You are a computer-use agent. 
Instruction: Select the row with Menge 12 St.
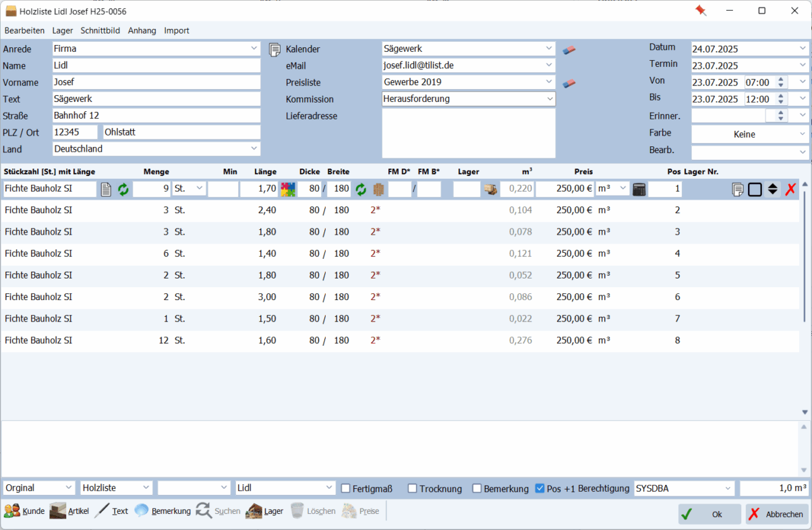(x=401, y=341)
